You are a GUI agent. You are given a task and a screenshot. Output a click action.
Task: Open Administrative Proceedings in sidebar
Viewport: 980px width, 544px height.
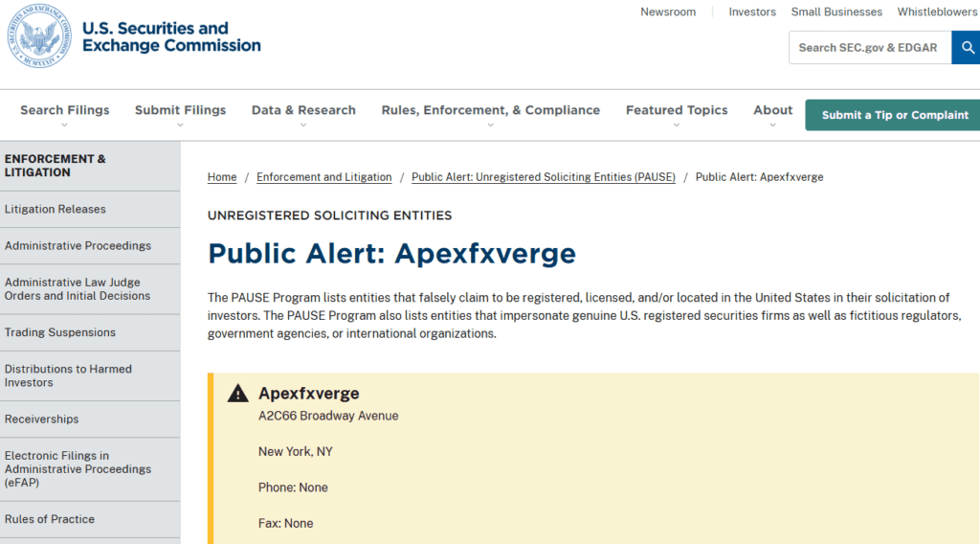click(78, 246)
